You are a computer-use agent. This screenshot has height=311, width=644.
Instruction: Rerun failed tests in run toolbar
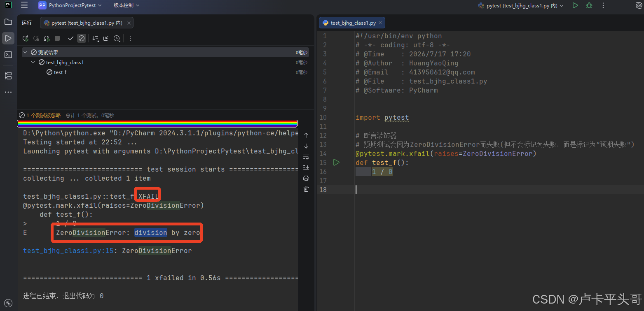(36, 38)
